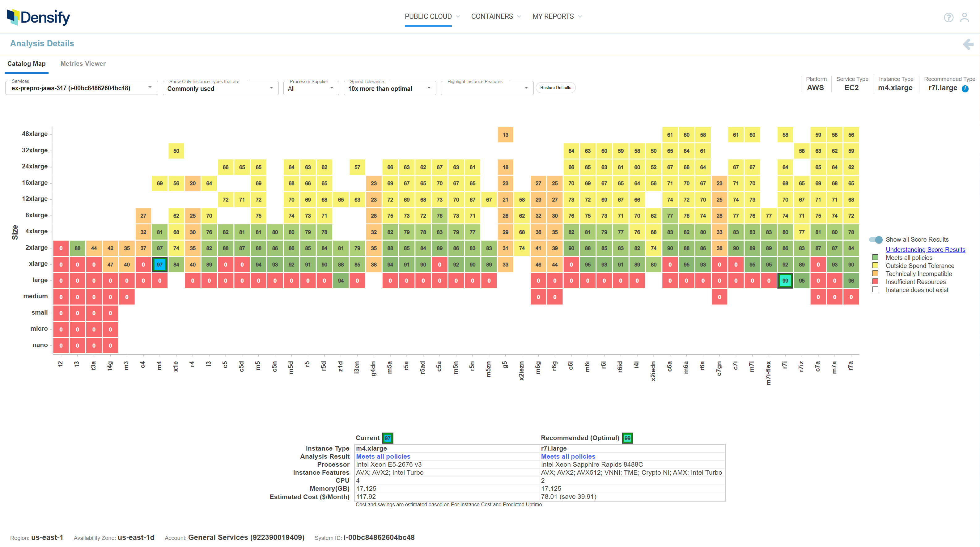Select the Catalog Map tab
Image resolution: width=980 pixels, height=547 pixels.
point(26,64)
